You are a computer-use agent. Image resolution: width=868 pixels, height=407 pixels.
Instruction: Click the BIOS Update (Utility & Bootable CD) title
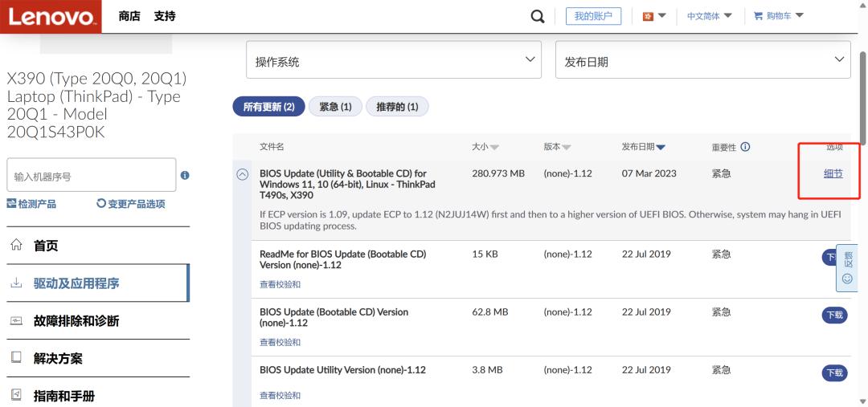click(347, 185)
